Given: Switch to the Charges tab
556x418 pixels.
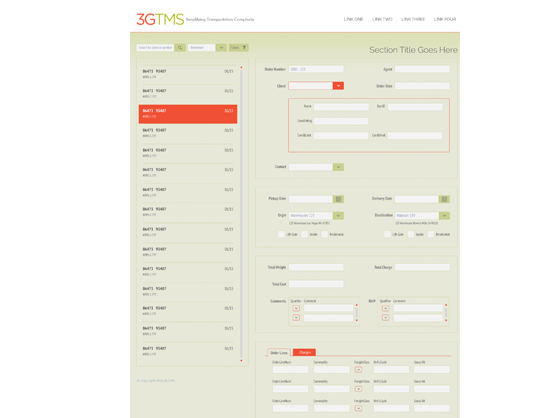Looking at the screenshot, I should pyautogui.click(x=305, y=352).
